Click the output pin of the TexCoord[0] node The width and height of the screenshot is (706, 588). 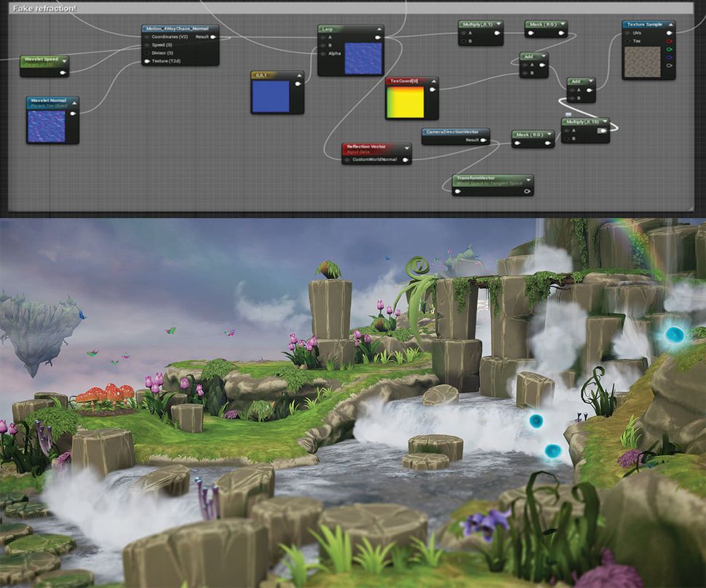pos(432,90)
